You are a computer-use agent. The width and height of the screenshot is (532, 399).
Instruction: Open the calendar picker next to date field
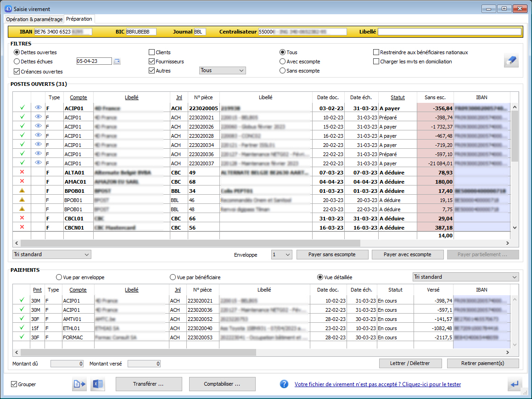click(117, 62)
